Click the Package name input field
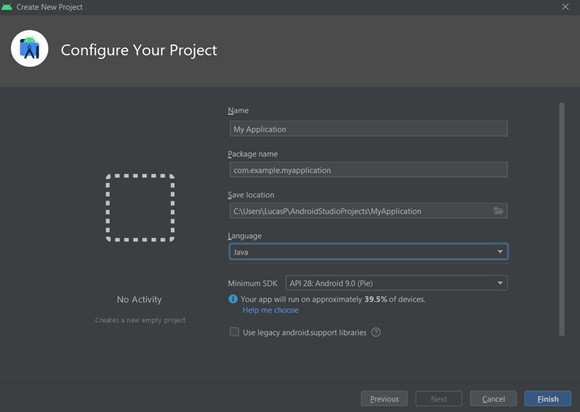The image size is (580, 412). coord(368,170)
